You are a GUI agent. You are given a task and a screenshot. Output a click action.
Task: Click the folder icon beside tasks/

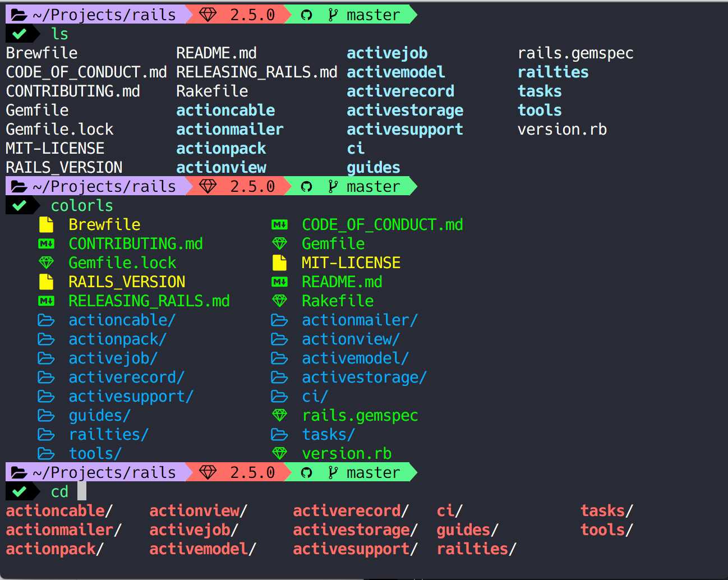click(279, 435)
